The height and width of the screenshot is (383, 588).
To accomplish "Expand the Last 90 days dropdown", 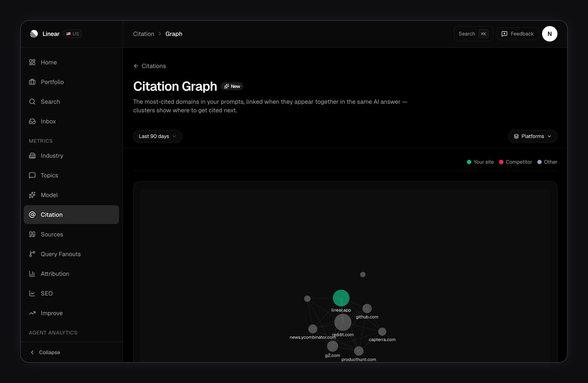I will tap(157, 136).
